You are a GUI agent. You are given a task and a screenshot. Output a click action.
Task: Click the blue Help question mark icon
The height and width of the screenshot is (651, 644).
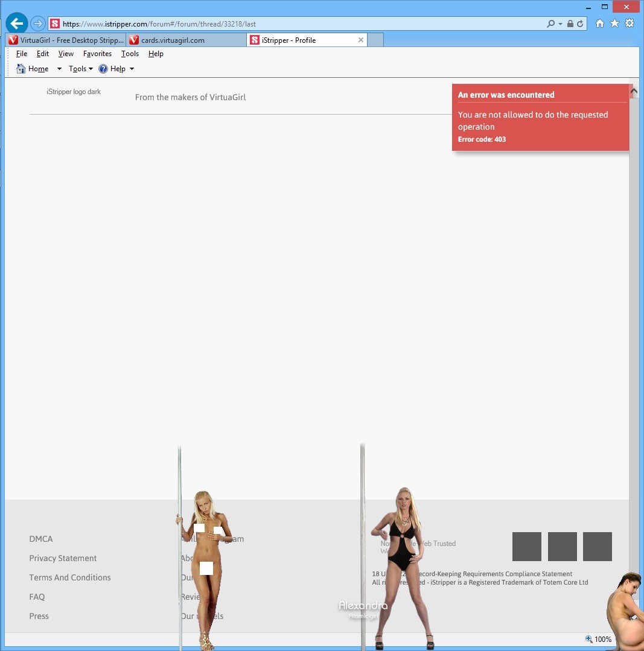103,69
